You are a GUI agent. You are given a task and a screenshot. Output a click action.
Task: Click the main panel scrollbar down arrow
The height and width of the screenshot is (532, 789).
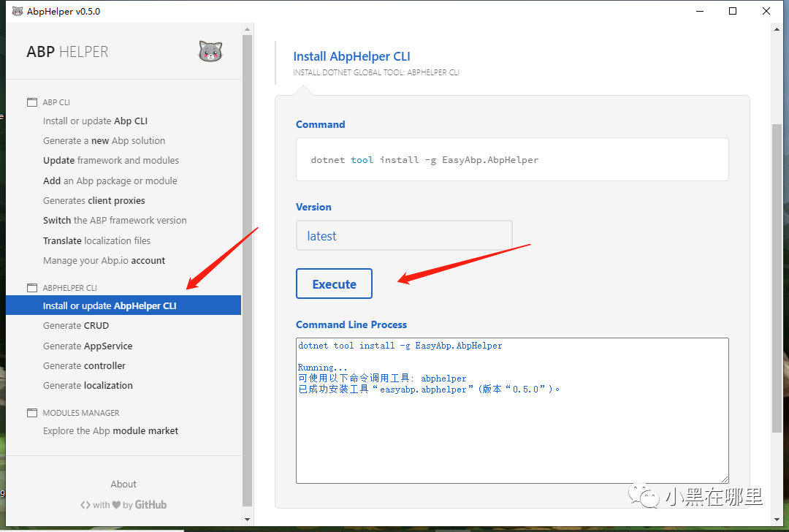777,520
